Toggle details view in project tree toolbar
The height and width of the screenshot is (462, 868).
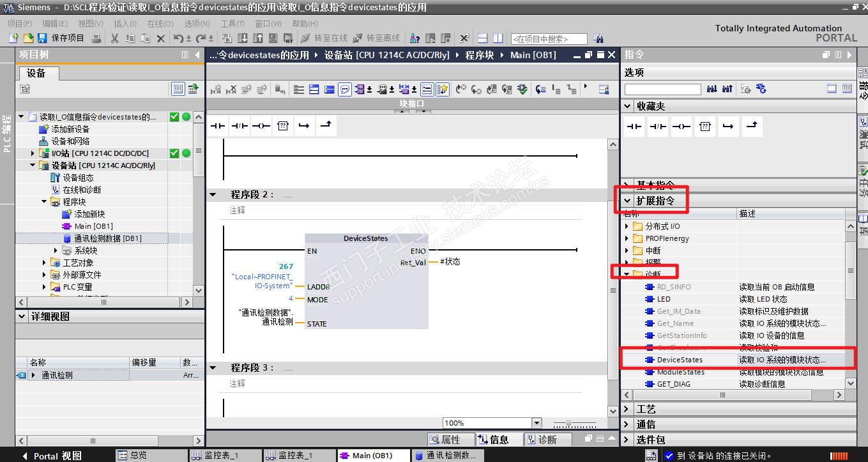tap(178, 89)
